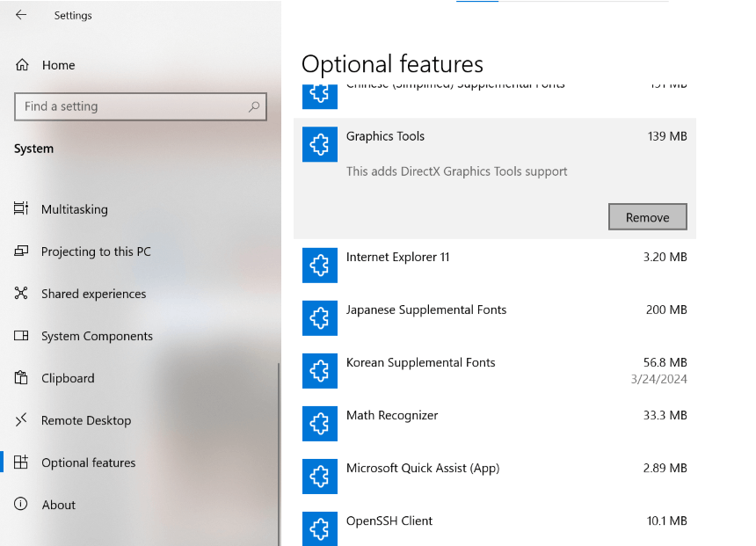Remove the Graphics Tools feature
756x546 pixels.
click(647, 217)
